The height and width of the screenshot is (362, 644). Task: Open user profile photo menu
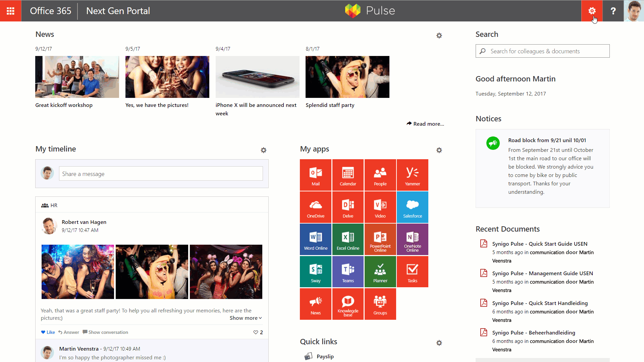(634, 11)
